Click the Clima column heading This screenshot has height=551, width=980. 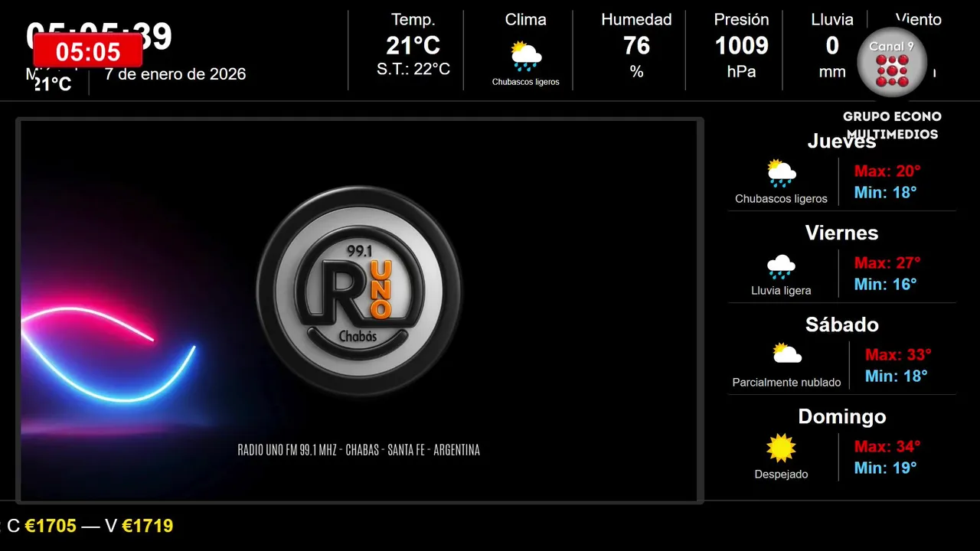[x=525, y=20]
